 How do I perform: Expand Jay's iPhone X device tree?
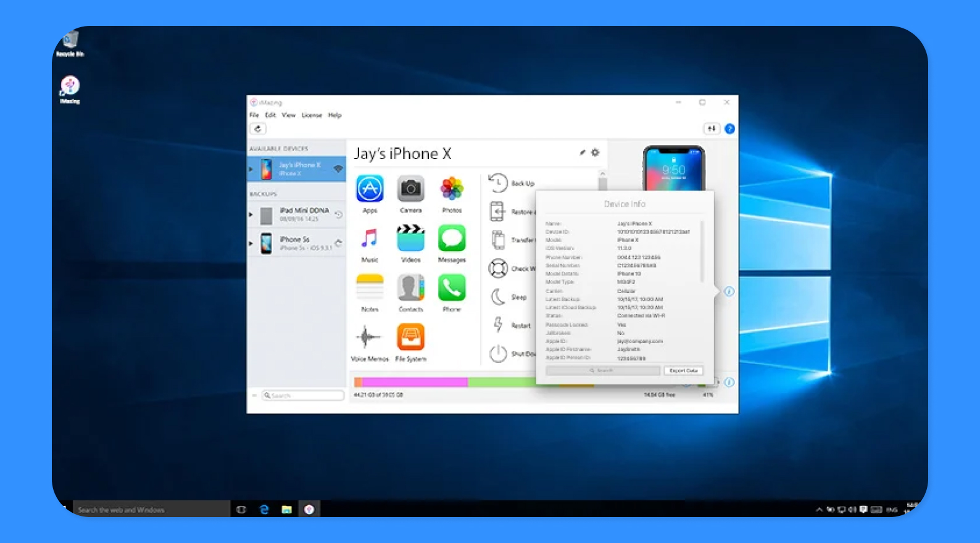(x=251, y=169)
